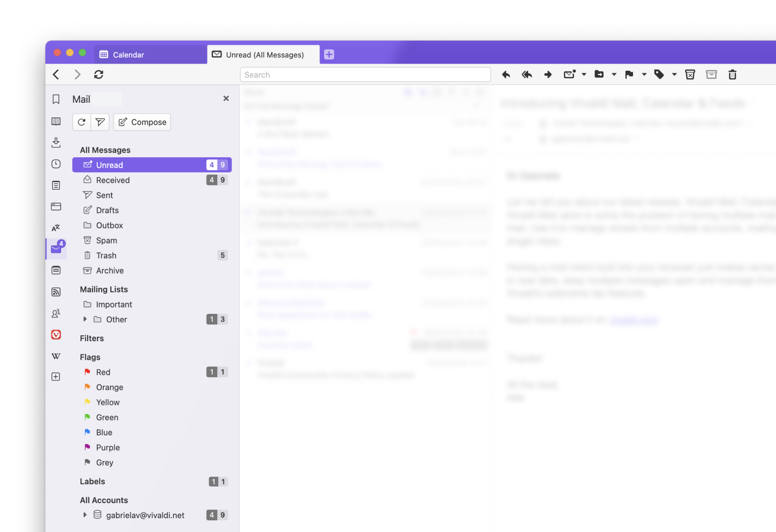The height and width of the screenshot is (532, 776).
Task: Filter by the Orange flag
Action: point(152,387)
